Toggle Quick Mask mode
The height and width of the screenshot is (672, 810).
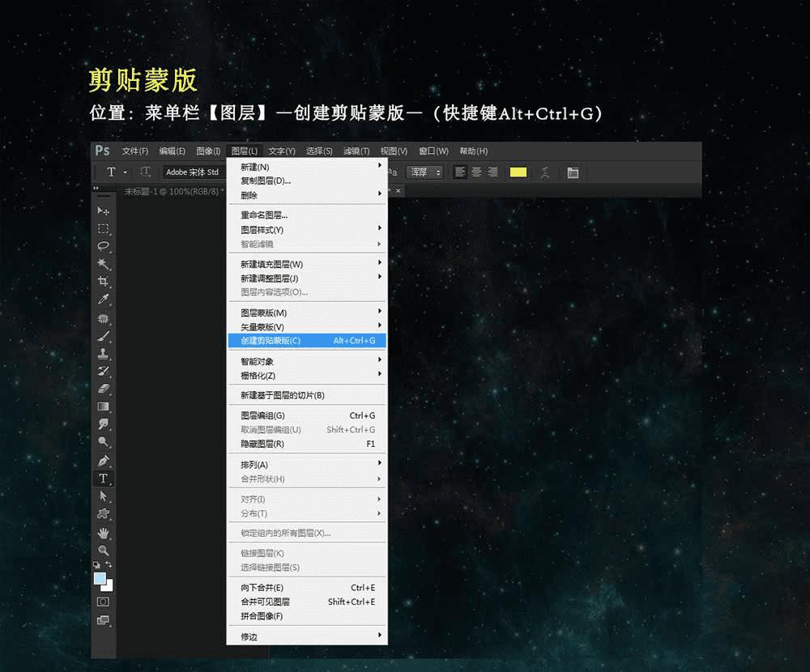tap(103, 602)
